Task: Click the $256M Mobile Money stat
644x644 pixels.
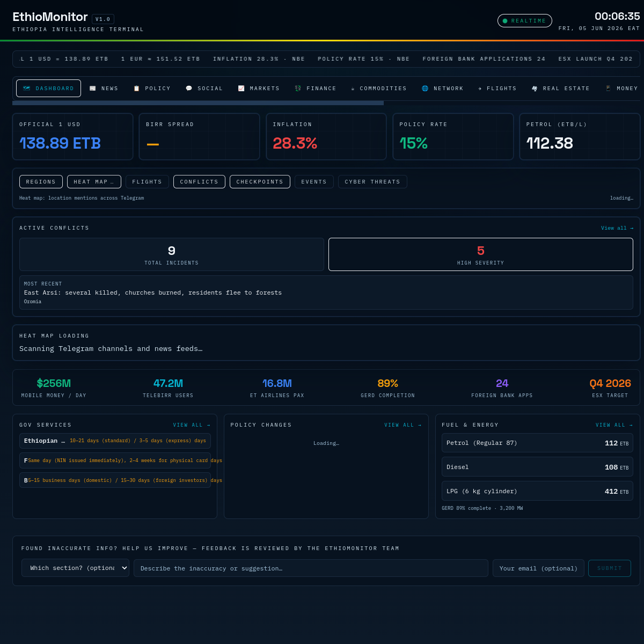Action: [x=54, y=388]
